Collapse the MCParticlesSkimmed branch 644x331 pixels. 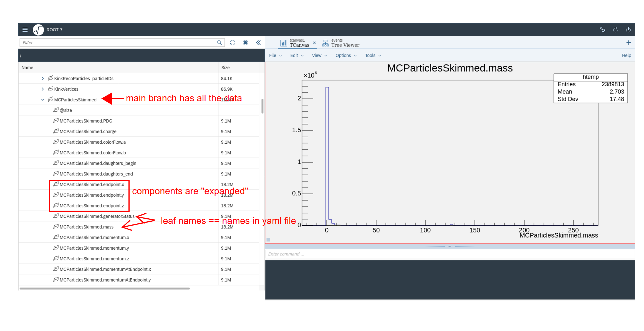42,100
